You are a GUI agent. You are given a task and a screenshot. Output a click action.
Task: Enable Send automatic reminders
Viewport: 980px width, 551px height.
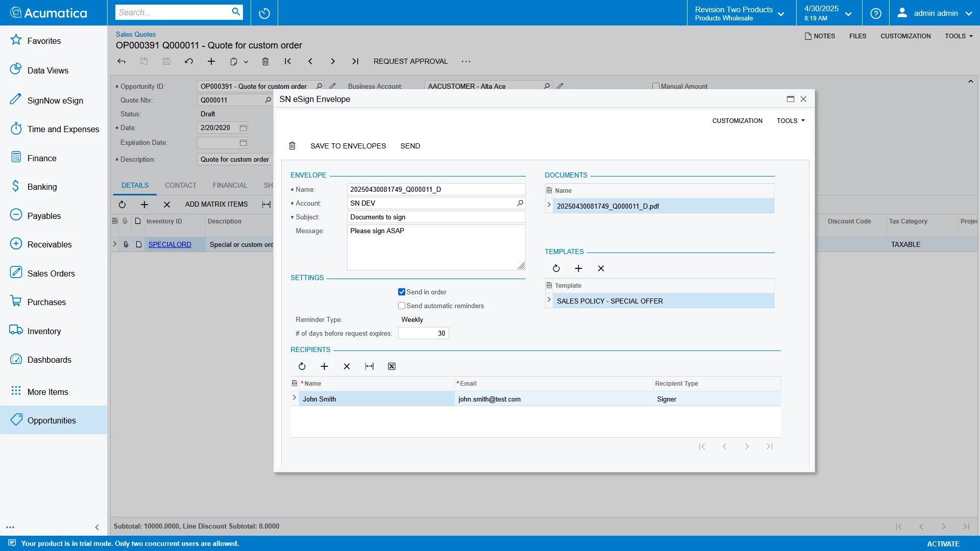click(x=402, y=306)
